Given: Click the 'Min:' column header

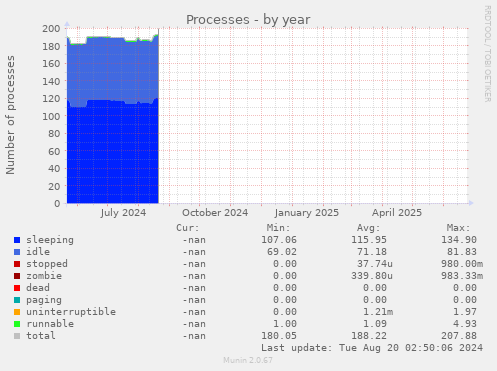Looking at the screenshot, I should click(278, 228).
